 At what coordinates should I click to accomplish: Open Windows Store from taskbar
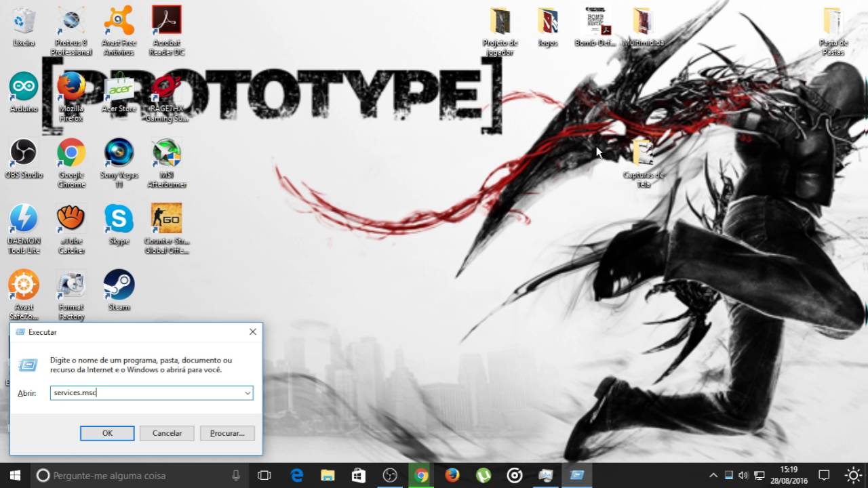359,475
